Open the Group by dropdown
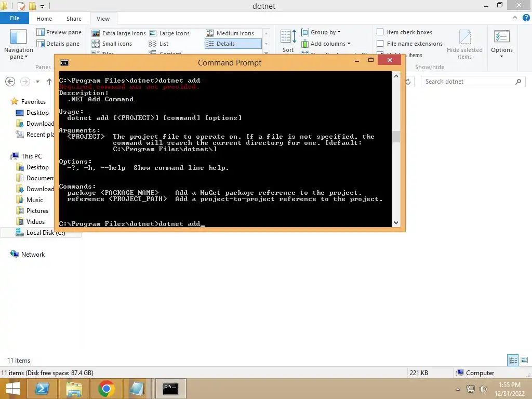The image size is (532, 399). coord(321,32)
